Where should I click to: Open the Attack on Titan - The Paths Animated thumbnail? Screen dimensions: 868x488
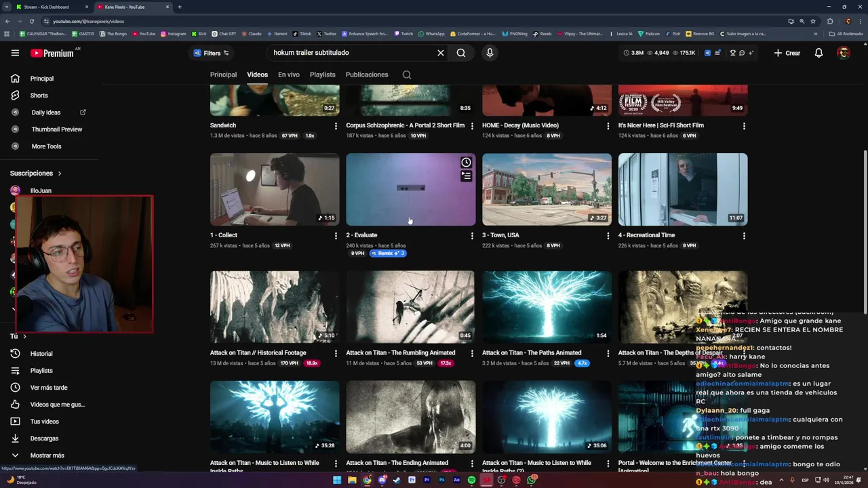pos(547,307)
